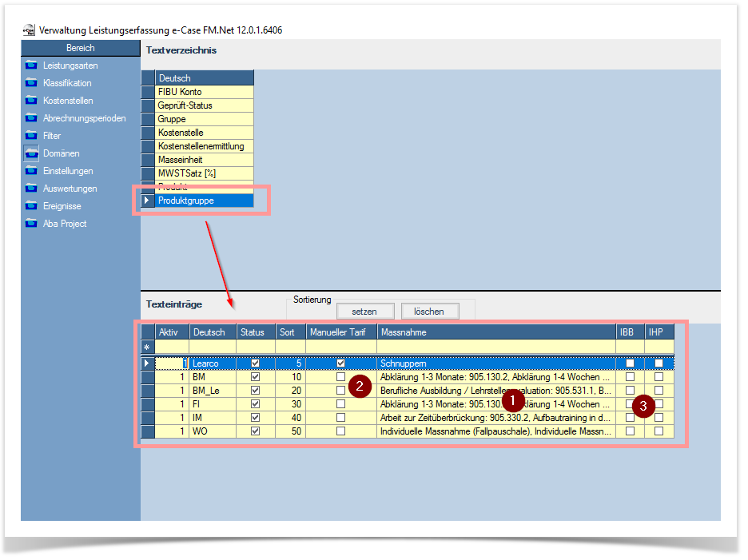
Task: Click the IHP column header
Action: tap(659, 332)
